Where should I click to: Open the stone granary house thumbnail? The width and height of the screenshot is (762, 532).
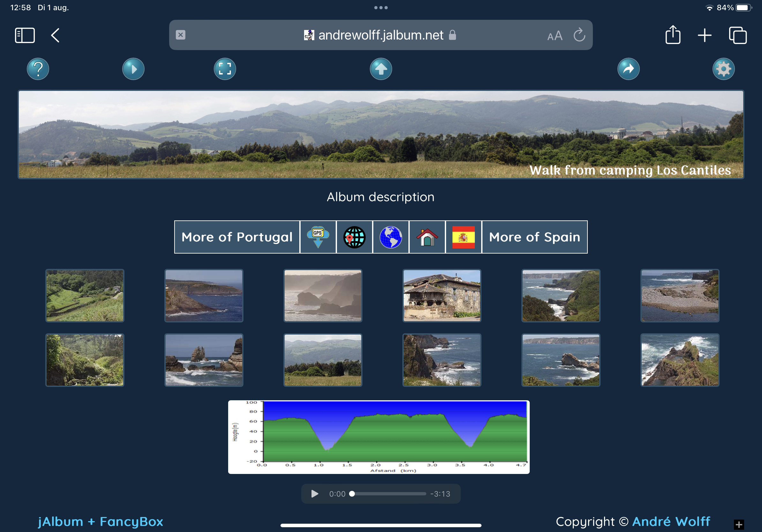441,295
